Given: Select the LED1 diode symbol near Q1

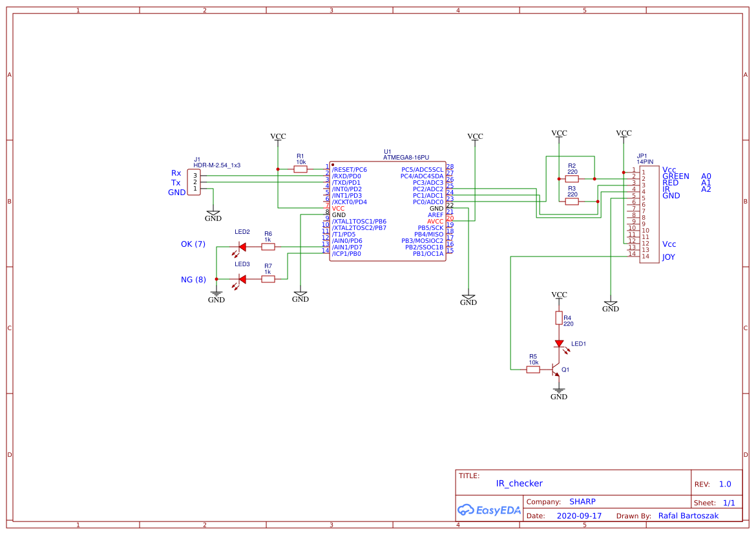Looking at the screenshot, I should tap(560, 344).
